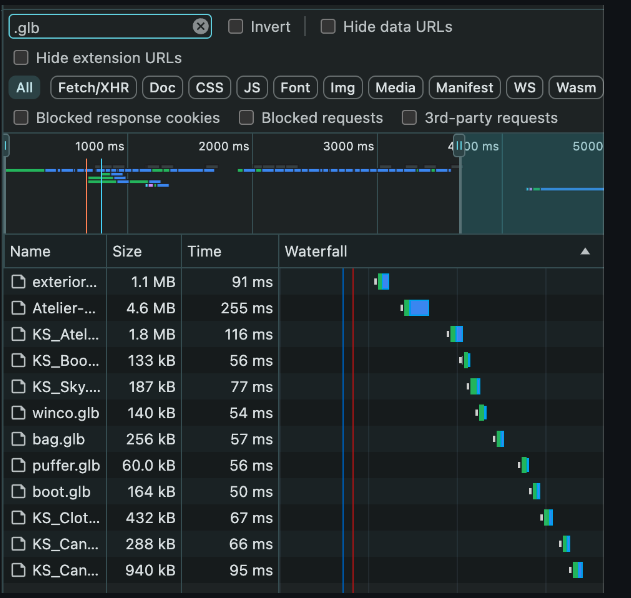Click the file icon beside exterior request
Viewport: 631px width, 598px height.
click(x=17, y=282)
